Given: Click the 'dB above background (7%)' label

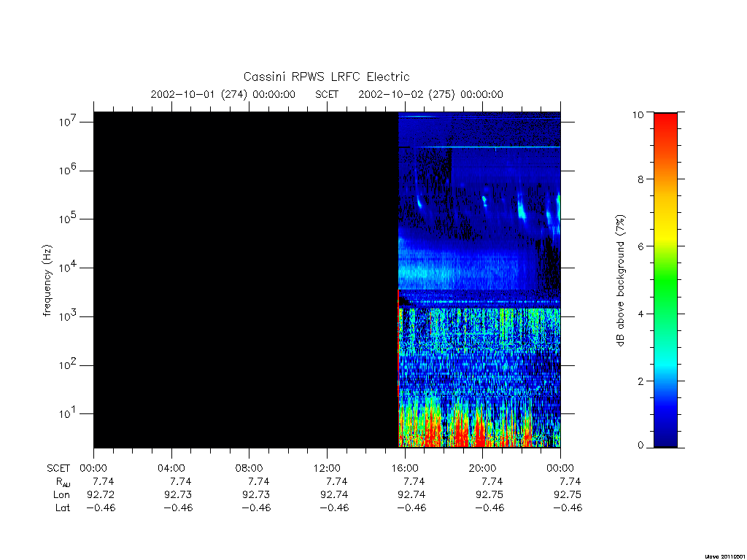Looking at the screenshot, I should tap(620, 281).
